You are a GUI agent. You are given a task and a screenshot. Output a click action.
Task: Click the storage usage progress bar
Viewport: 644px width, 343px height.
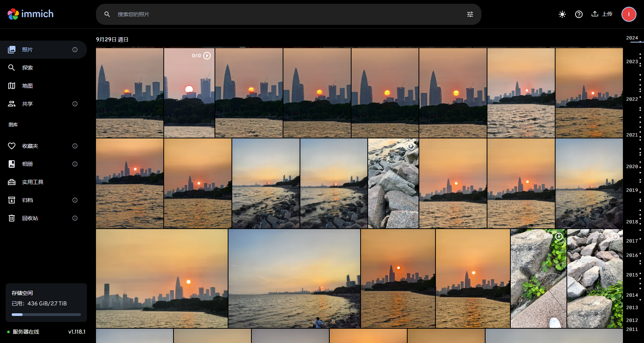[x=46, y=314]
